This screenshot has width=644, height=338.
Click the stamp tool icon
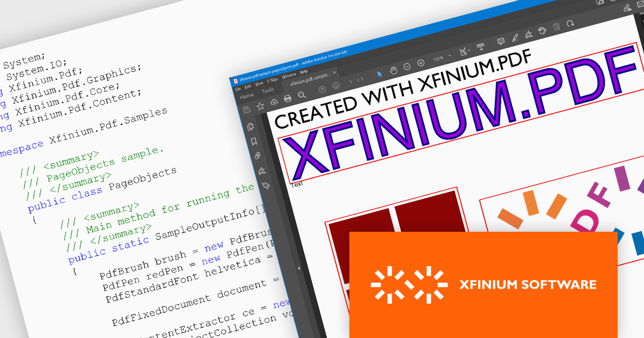coord(542,31)
